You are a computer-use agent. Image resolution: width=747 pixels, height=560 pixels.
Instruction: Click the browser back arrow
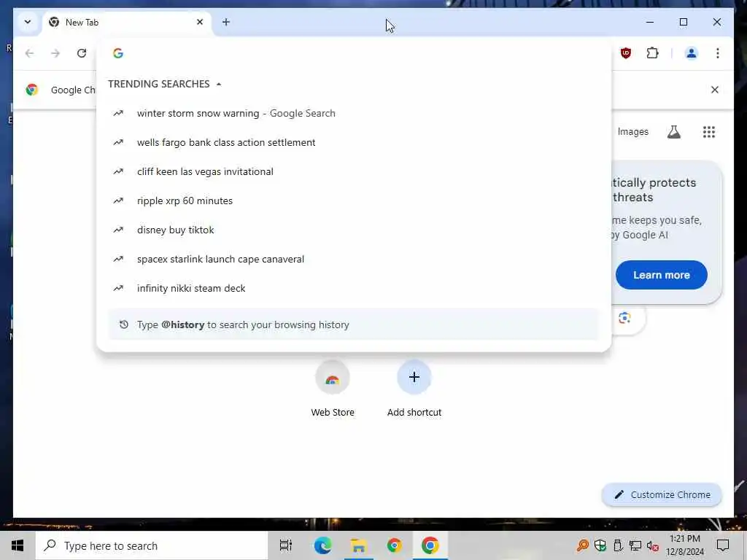pyautogui.click(x=29, y=52)
